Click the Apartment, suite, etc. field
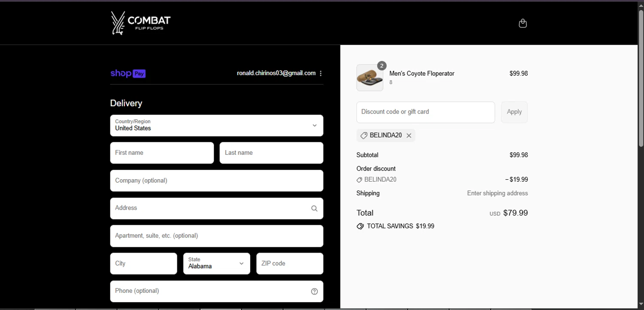Viewport: 644px width, 310px height. click(216, 236)
